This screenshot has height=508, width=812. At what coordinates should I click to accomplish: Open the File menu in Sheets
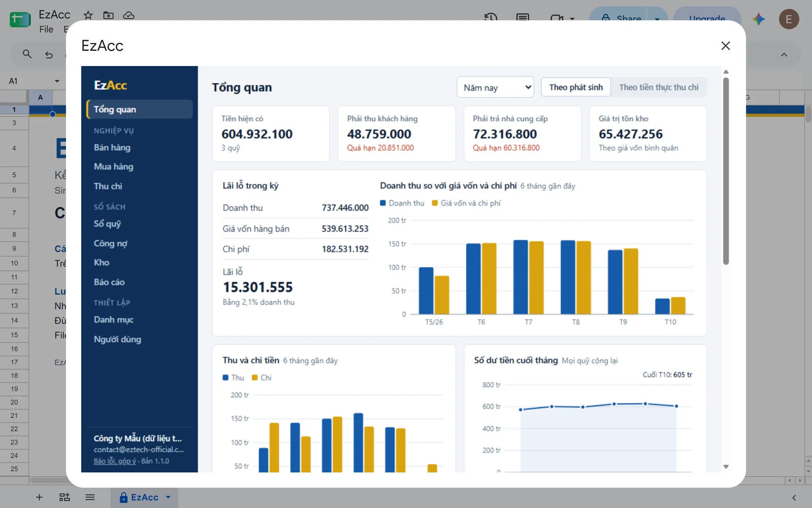point(46,29)
